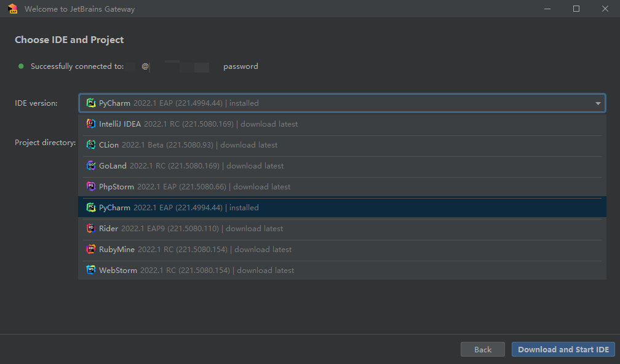This screenshot has width=620, height=364.
Task: Click the PyCharm icon inside the IDE version field
Action: click(x=91, y=103)
